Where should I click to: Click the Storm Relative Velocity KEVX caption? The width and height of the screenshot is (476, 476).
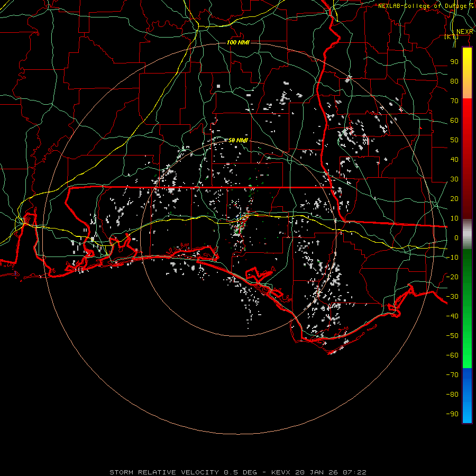238,472
